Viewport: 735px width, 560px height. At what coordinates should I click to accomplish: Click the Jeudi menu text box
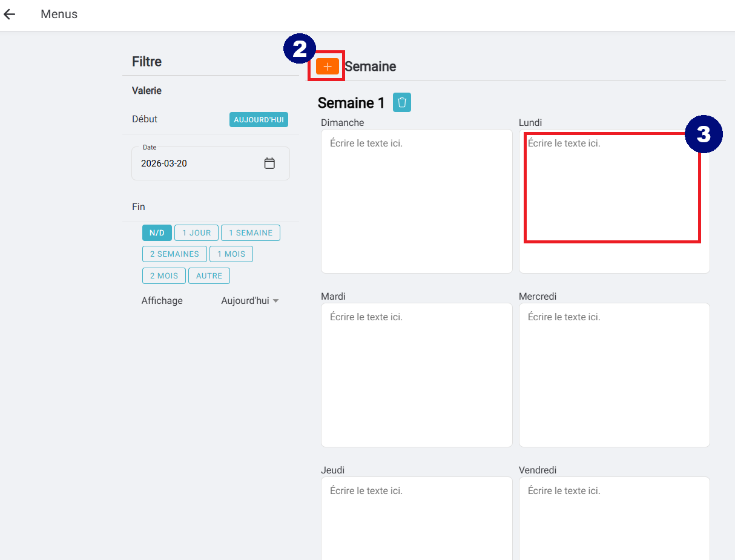click(417, 518)
